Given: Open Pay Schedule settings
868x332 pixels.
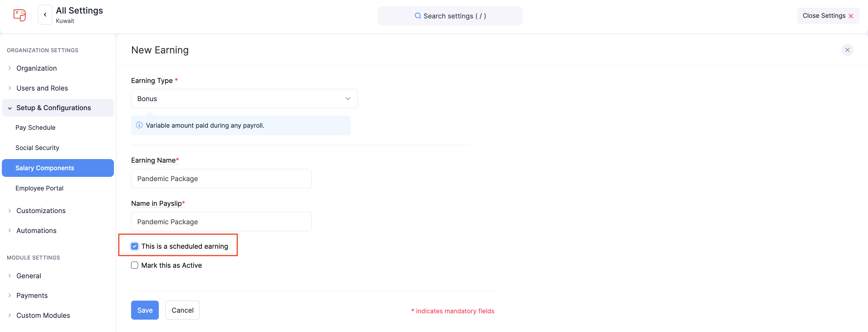Looking at the screenshot, I should 35,128.
